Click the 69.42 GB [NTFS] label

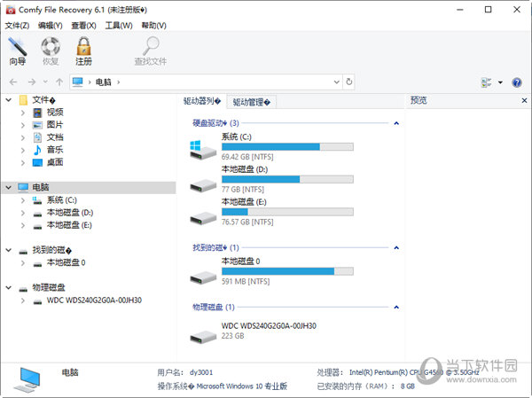click(247, 157)
